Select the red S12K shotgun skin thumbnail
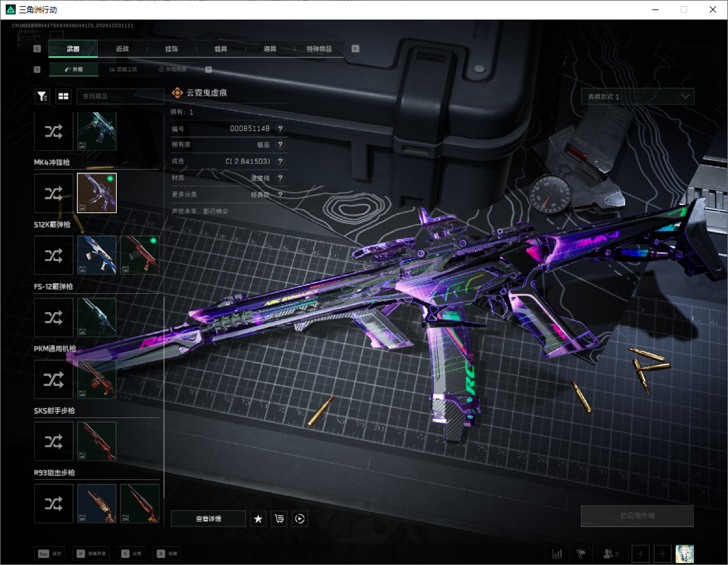The width and height of the screenshot is (728, 565). point(140,255)
